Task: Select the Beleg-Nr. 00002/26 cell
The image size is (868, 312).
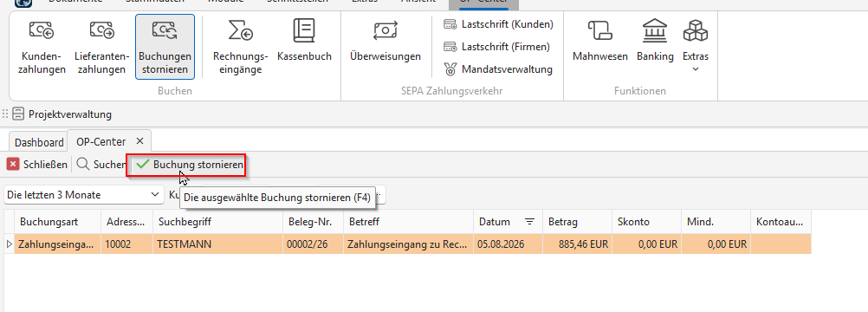Action: [x=313, y=244]
